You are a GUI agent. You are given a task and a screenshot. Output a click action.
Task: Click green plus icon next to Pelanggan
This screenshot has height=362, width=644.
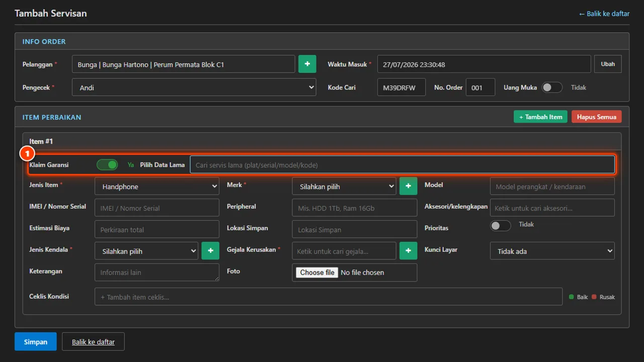coord(307,64)
